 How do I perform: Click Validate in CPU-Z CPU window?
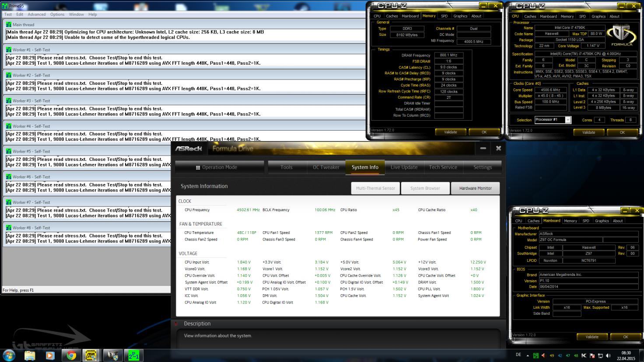pos(588,132)
